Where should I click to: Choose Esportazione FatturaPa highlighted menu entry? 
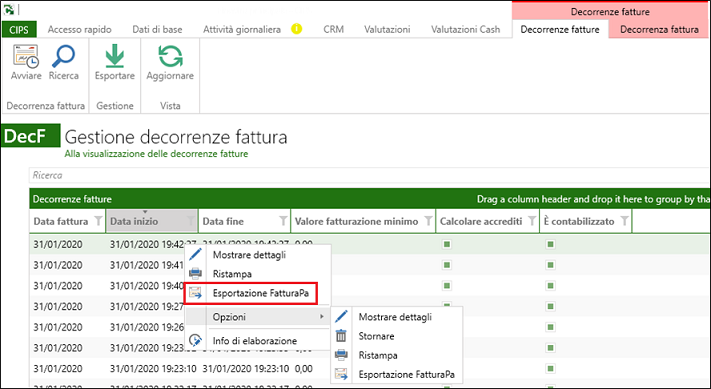(250, 293)
